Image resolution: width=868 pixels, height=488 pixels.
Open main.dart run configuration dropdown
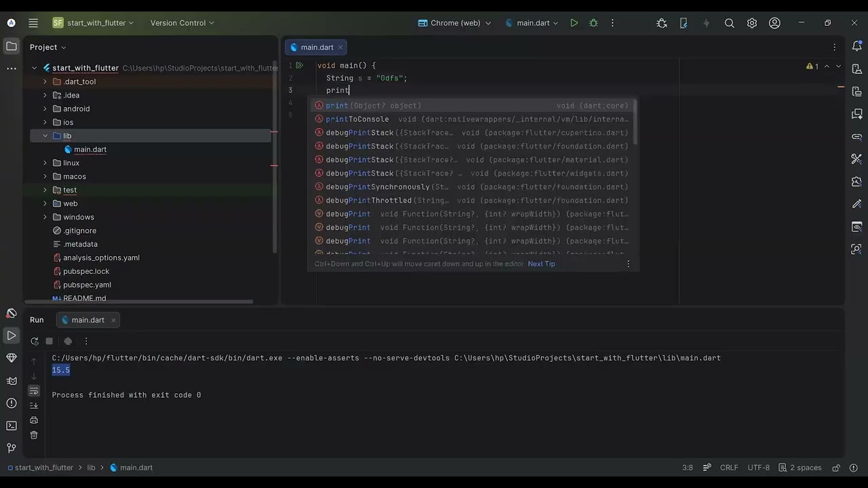(532, 23)
